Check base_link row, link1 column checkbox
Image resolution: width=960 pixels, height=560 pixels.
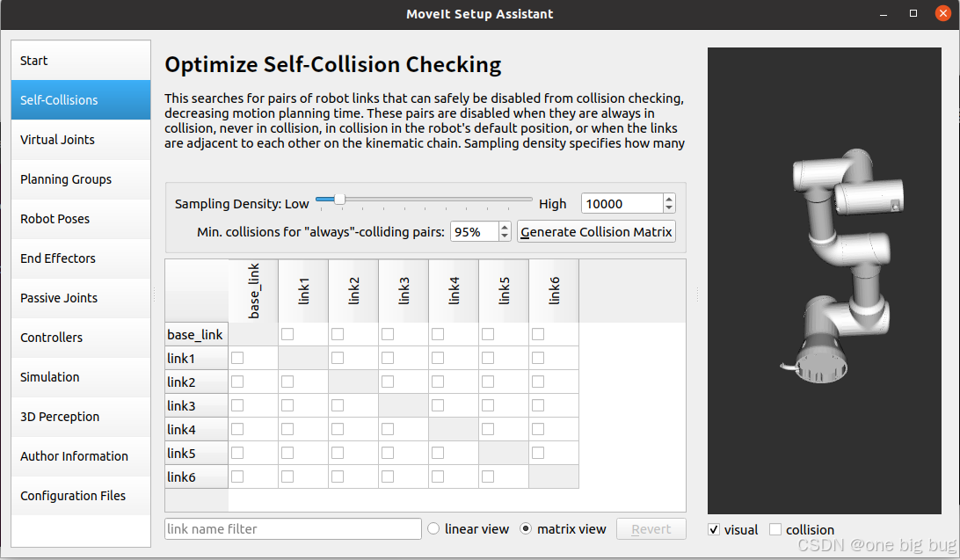click(x=287, y=334)
